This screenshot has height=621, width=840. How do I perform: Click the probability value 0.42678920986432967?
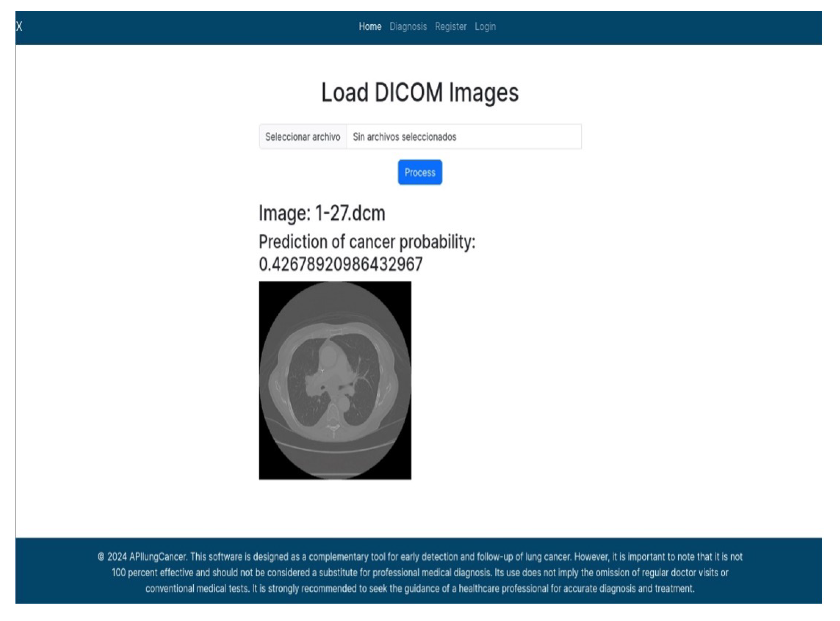click(341, 265)
